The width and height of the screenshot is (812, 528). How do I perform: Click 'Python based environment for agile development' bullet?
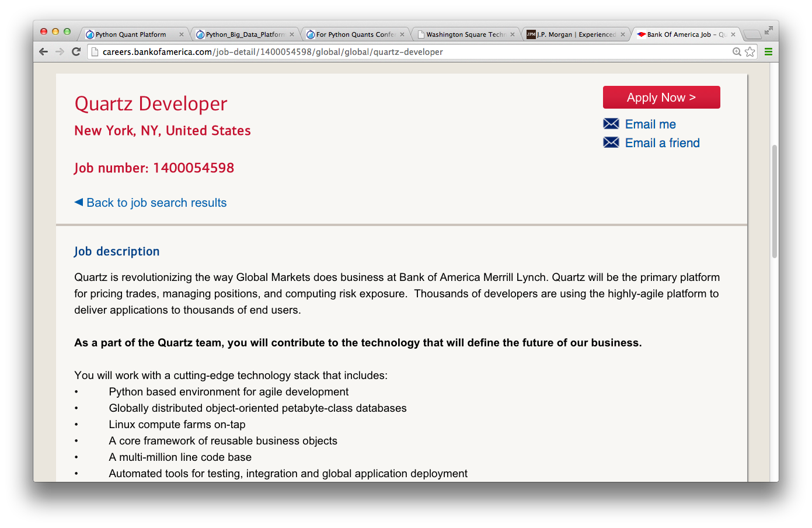228,392
